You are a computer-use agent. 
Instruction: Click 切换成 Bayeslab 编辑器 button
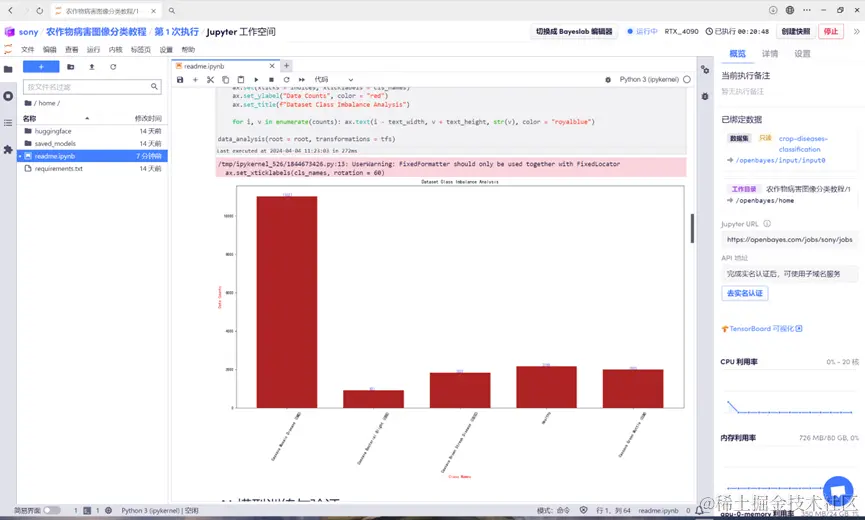click(574, 31)
